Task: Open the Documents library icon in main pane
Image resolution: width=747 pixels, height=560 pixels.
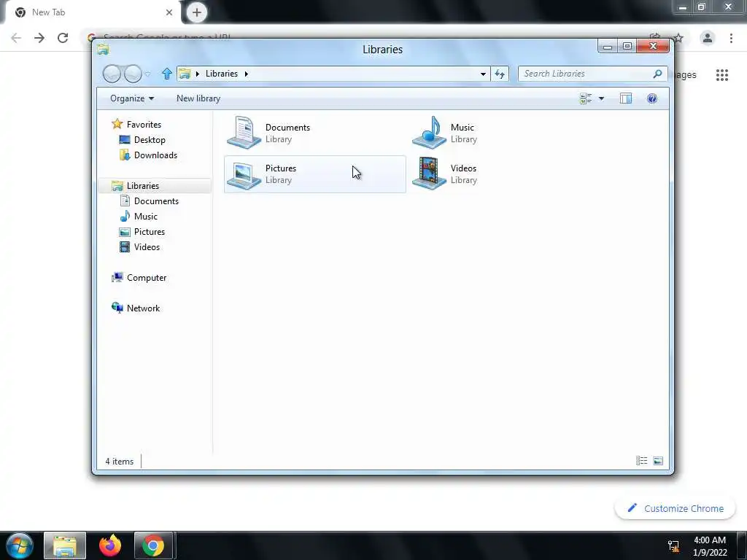Action: [x=244, y=133]
